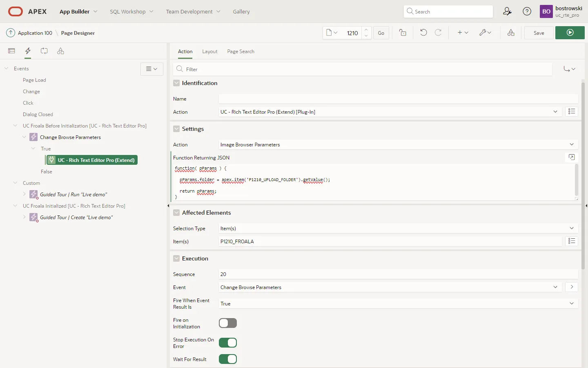Open the Processing tab icon
The width and height of the screenshot is (588, 368).
pos(44,51)
